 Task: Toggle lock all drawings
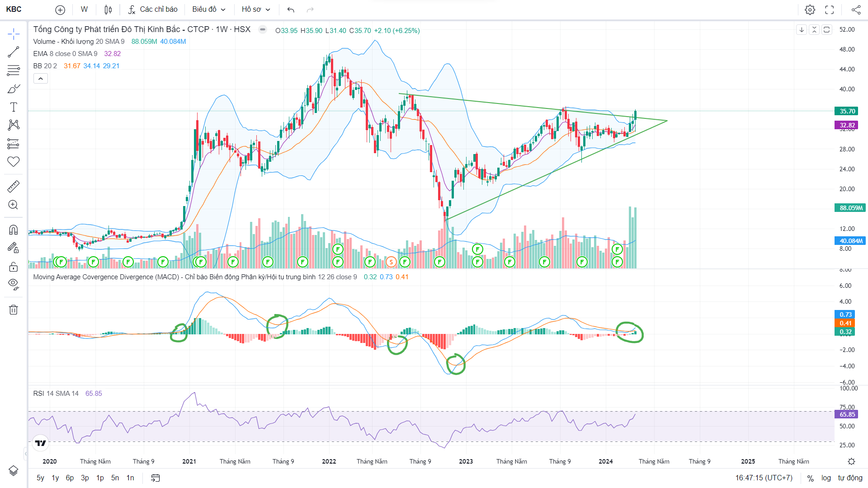click(x=14, y=267)
